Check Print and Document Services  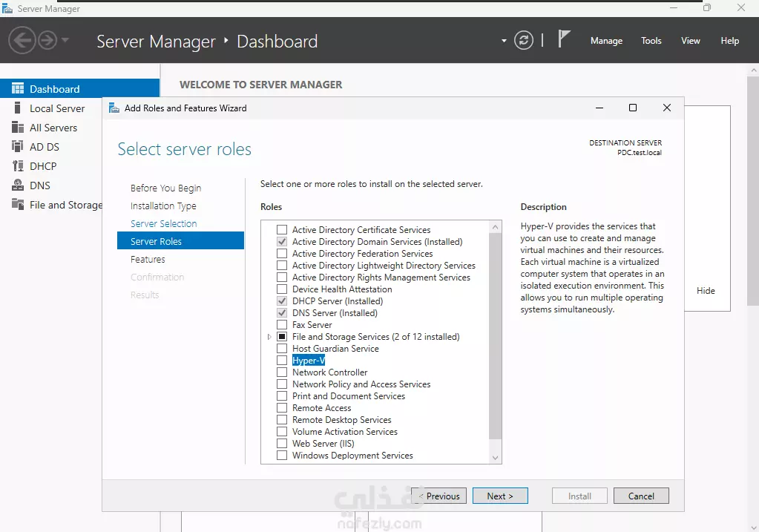pos(282,395)
